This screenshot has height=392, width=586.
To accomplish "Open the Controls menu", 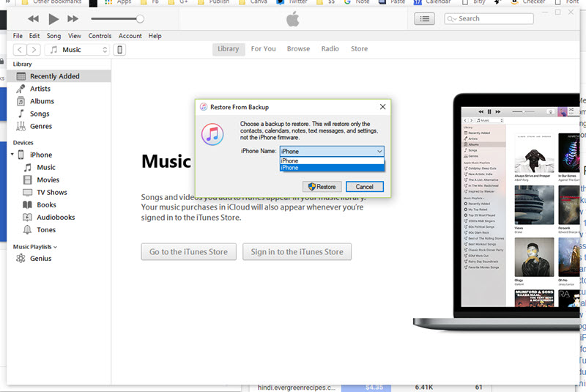I will [x=100, y=36].
